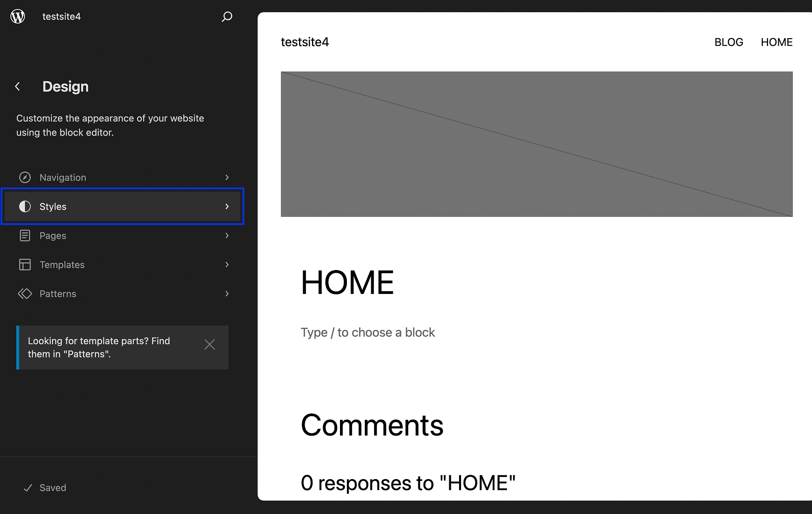This screenshot has width=812, height=514.
Task: Expand the Pages section chevron
Action: coord(227,235)
